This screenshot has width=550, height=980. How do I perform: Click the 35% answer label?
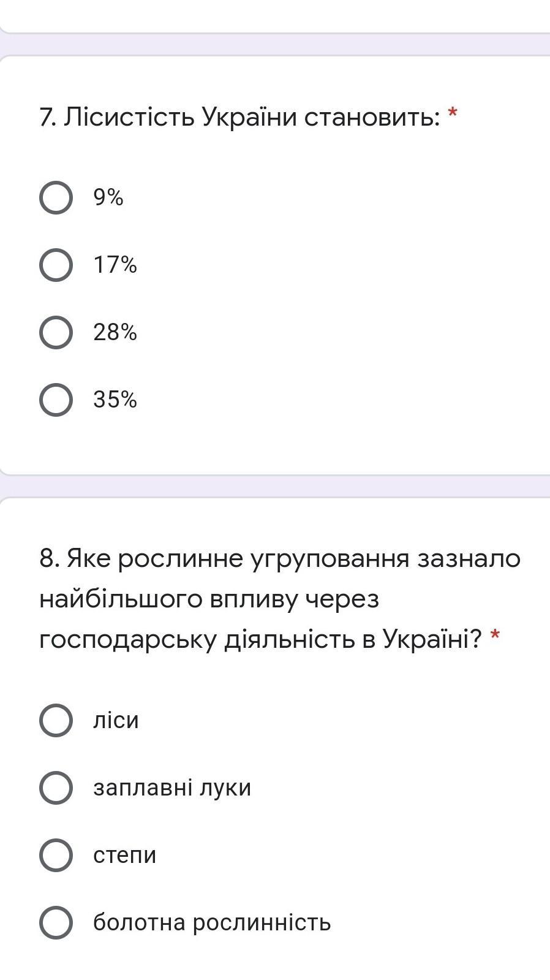[x=115, y=400]
